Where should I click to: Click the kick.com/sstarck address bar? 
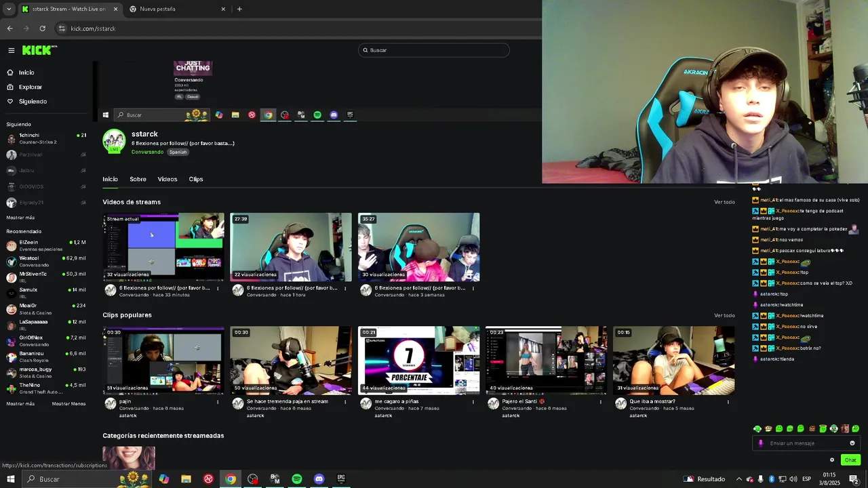point(298,28)
